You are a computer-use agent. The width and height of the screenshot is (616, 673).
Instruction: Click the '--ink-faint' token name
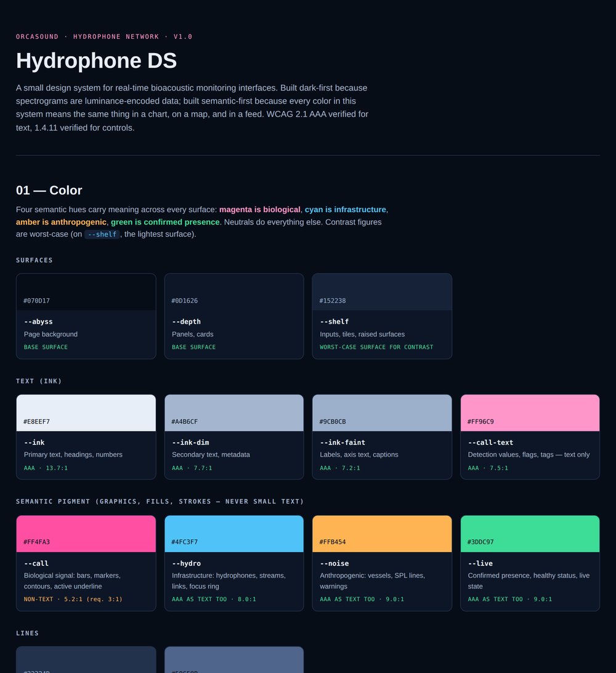coord(342,443)
